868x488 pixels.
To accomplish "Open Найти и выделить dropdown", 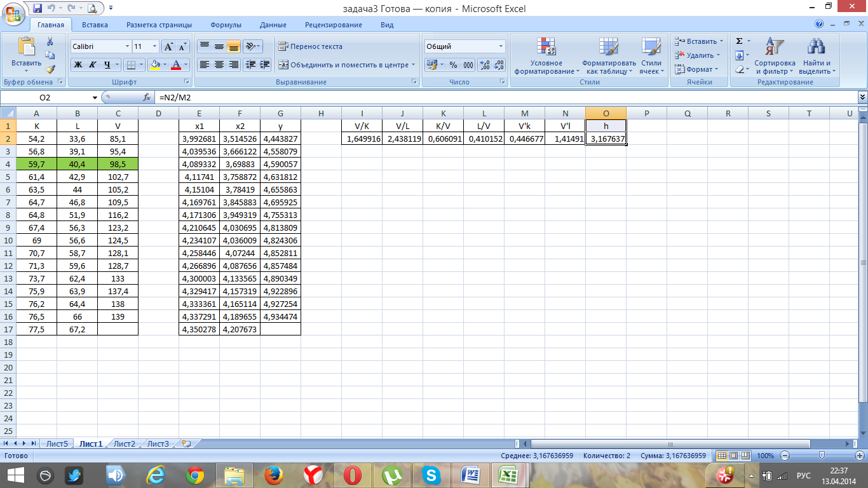I will point(817,56).
